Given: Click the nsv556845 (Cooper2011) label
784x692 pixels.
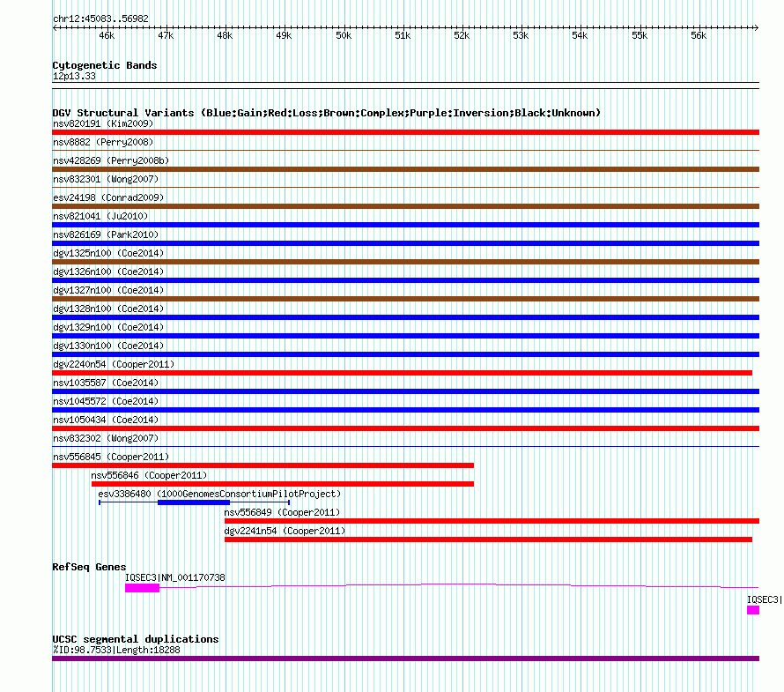Looking at the screenshot, I should 111,457.
